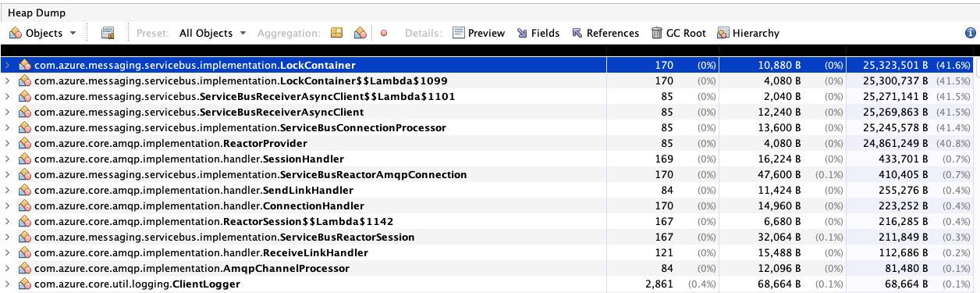The image size is (980, 293).
Task: Expand ReactorSession$$Lambda$1142 row
Action: pos(8,222)
